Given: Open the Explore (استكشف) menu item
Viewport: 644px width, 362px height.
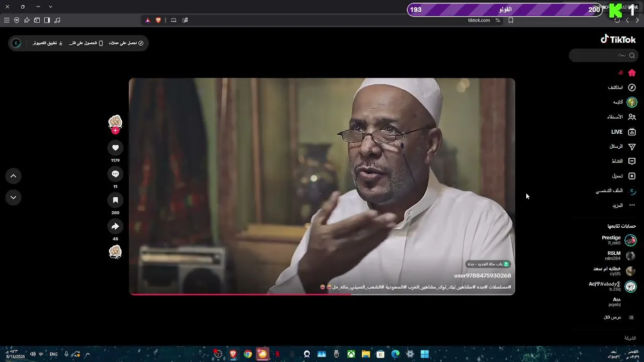Looking at the screenshot, I should click(622, 87).
